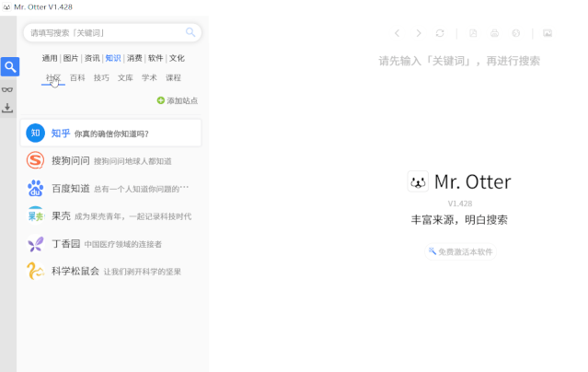
Task: Click the text 让我们剥开科学的坚果
Action: coord(143,272)
